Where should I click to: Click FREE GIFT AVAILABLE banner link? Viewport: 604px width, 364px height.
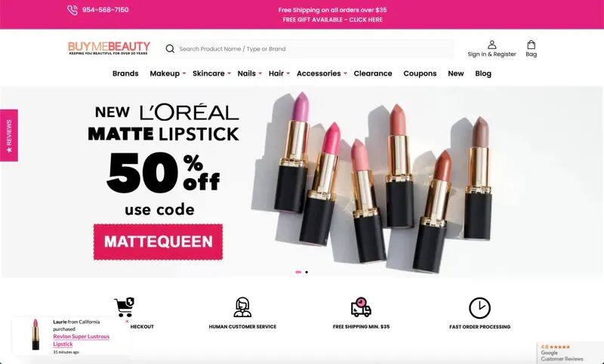point(332,20)
